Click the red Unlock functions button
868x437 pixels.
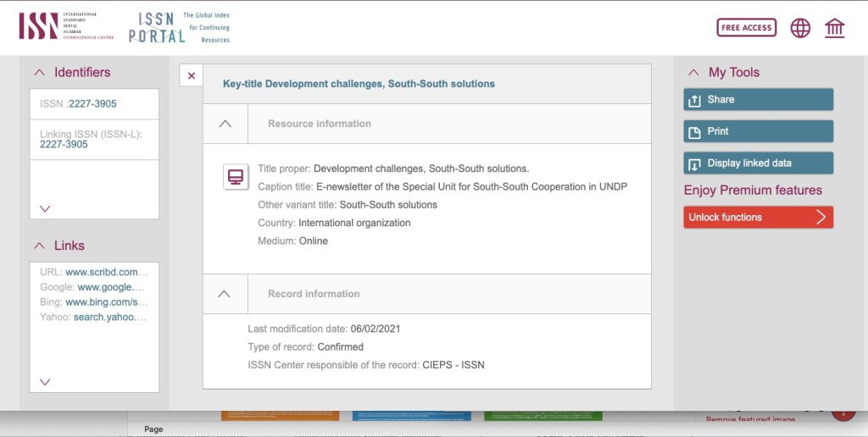[x=758, y=218]
